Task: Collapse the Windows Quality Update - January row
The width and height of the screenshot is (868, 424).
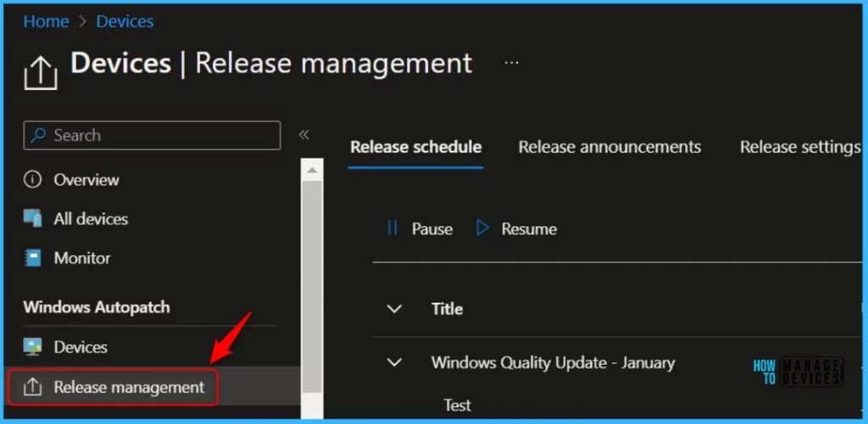Action: (394, 363)
